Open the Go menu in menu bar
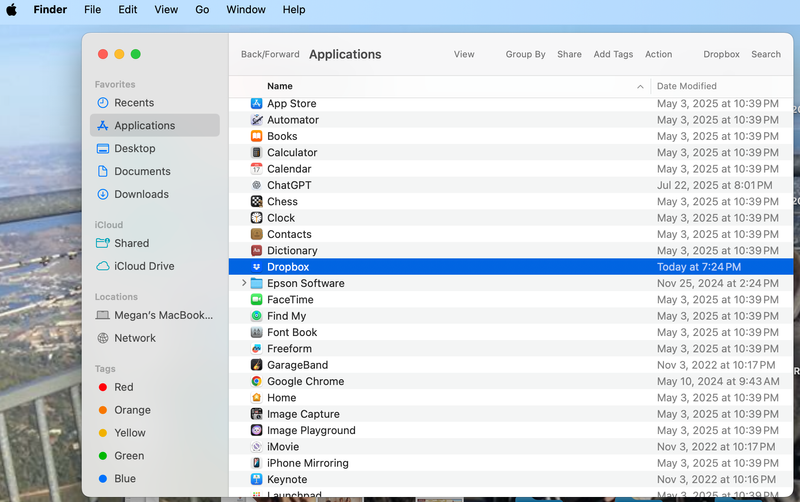Viewport: 800px width, 502px height. pyautogui.click(x=202, y=9)
